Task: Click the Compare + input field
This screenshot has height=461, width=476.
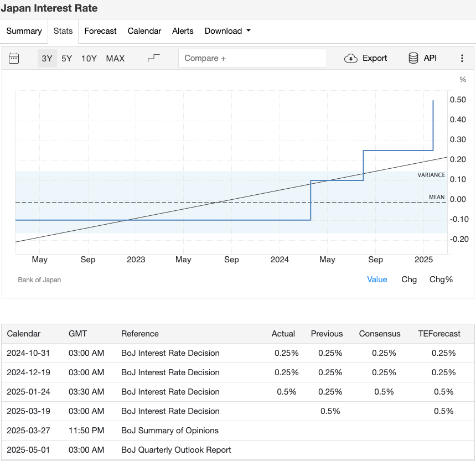Action: pos(252,58)
